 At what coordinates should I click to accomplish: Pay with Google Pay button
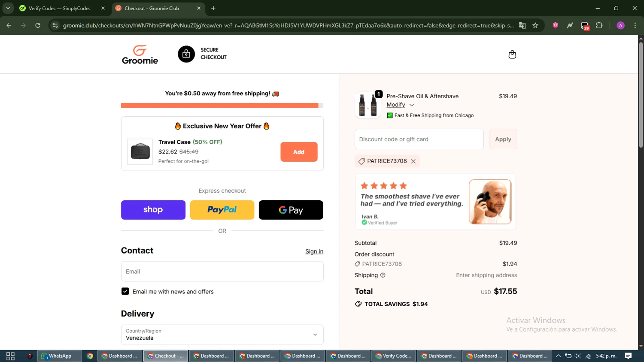pyautogui.click(x=291, y=210)
